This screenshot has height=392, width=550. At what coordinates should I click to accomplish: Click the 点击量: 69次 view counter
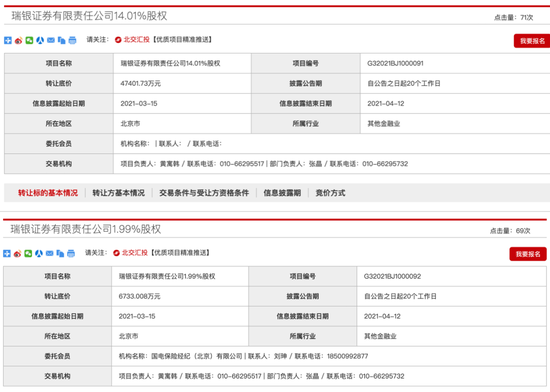point(510,231)
